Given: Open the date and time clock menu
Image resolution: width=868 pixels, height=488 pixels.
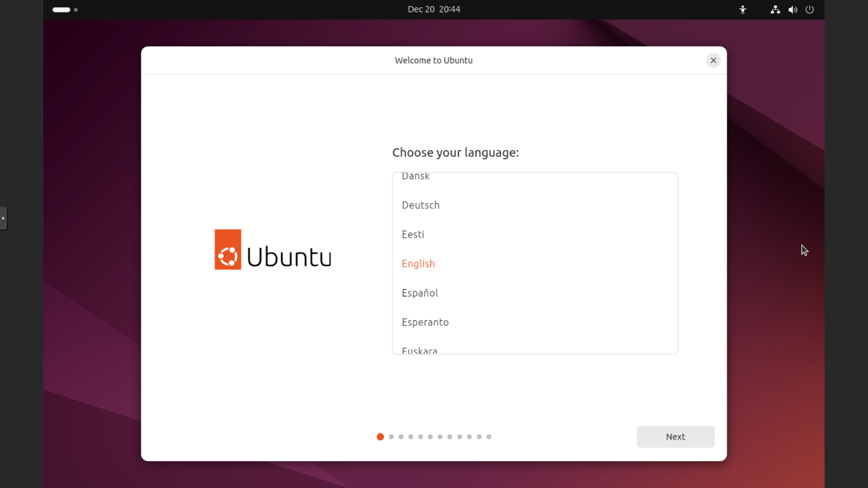Looking at the screenshot, I should [434, 9].
